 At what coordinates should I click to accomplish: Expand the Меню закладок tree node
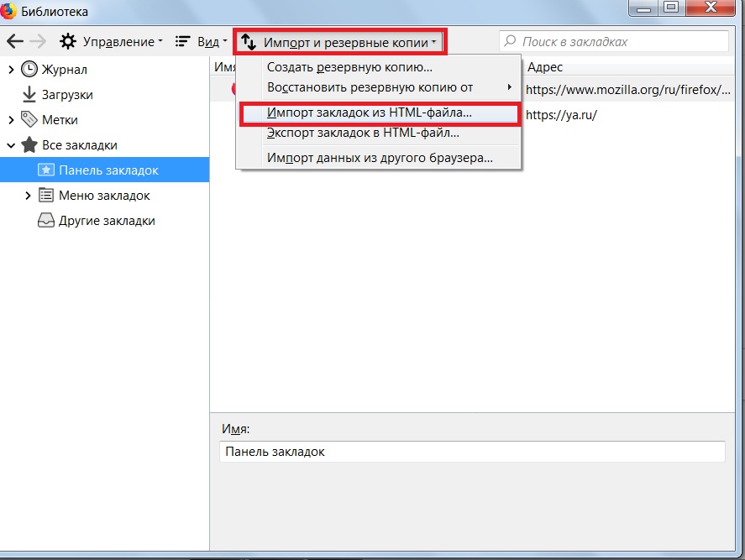tap(28, 196)
